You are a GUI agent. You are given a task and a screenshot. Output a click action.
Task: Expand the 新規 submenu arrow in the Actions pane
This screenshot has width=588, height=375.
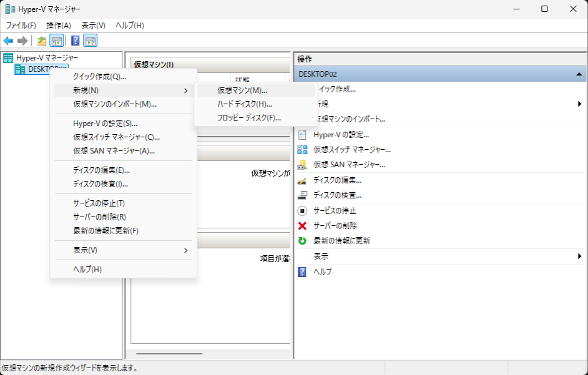(x=580, y=104)
